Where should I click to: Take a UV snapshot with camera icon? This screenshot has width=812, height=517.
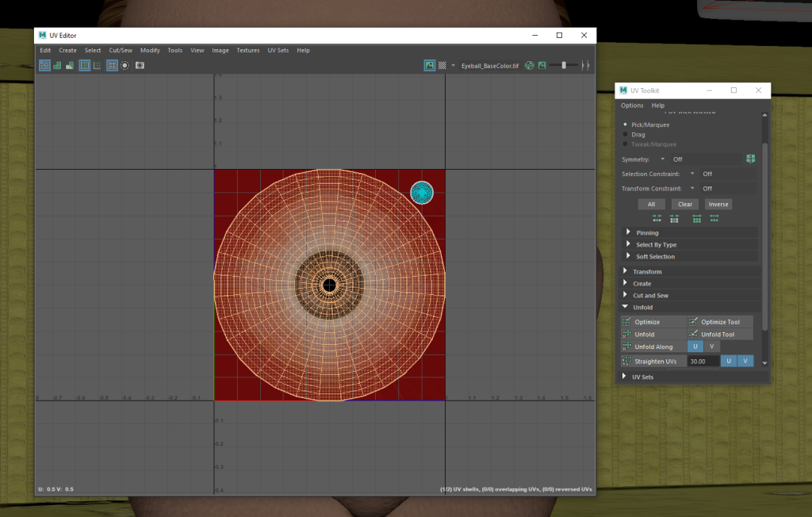[140, 65]
